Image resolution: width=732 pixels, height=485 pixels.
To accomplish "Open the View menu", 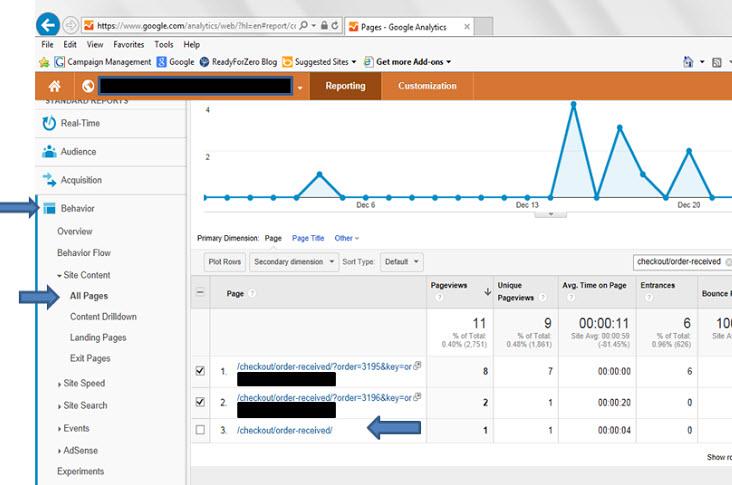I will point(95,44).
